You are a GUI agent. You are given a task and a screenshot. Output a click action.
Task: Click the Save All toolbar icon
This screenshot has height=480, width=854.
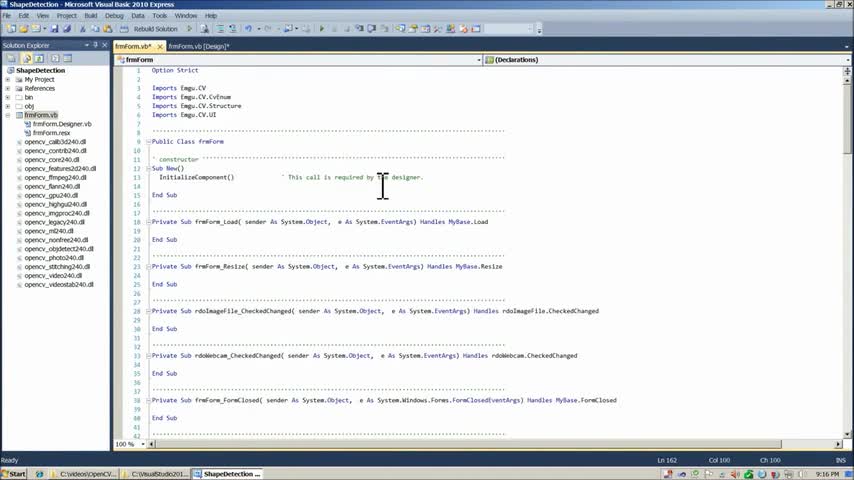(67, 29)
